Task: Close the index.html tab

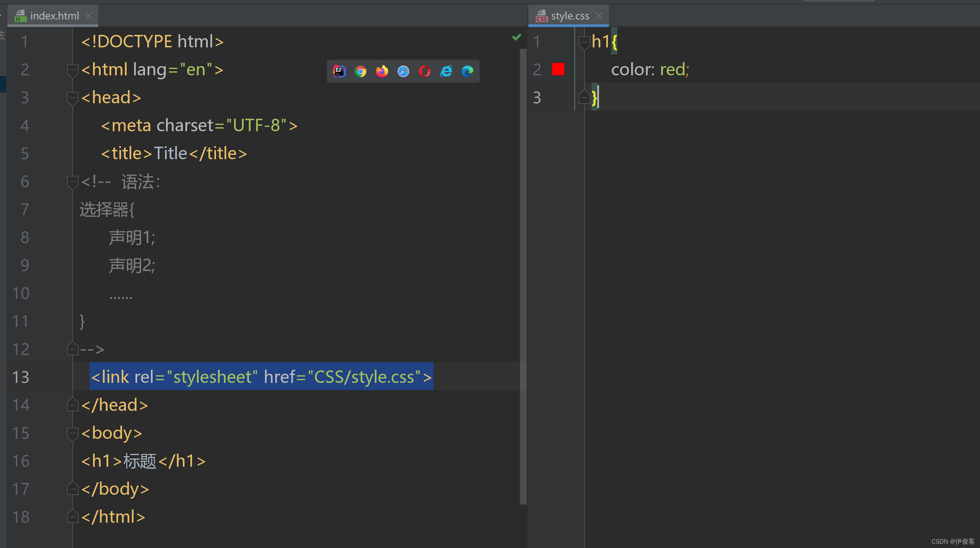Action: (89, 15)
